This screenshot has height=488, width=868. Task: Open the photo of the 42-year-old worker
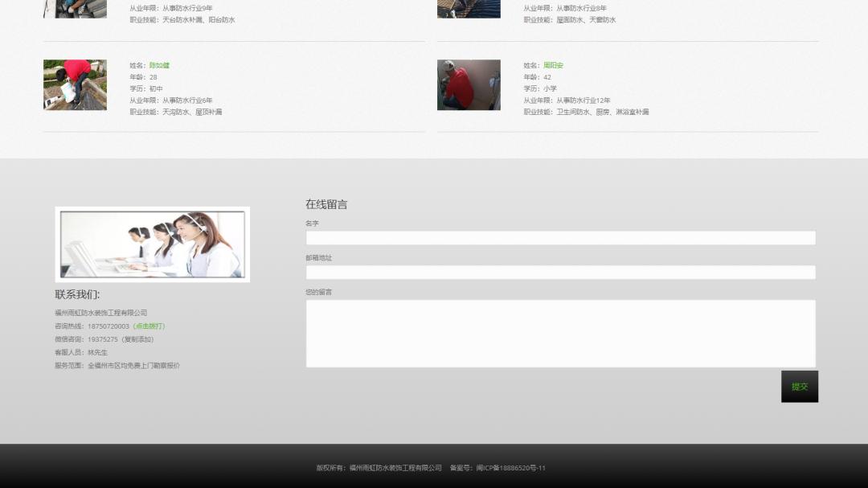tap(469, 84)
